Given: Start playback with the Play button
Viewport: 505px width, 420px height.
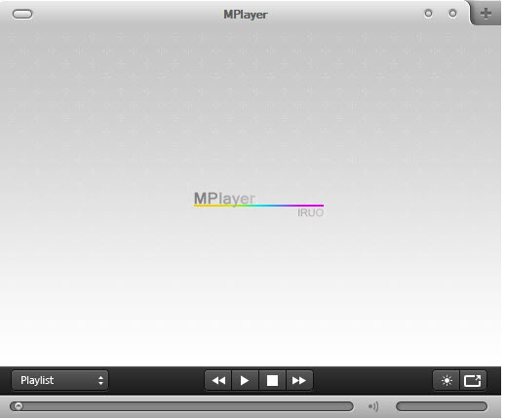Looking at the screenshot, I should [x=245, y=380].
